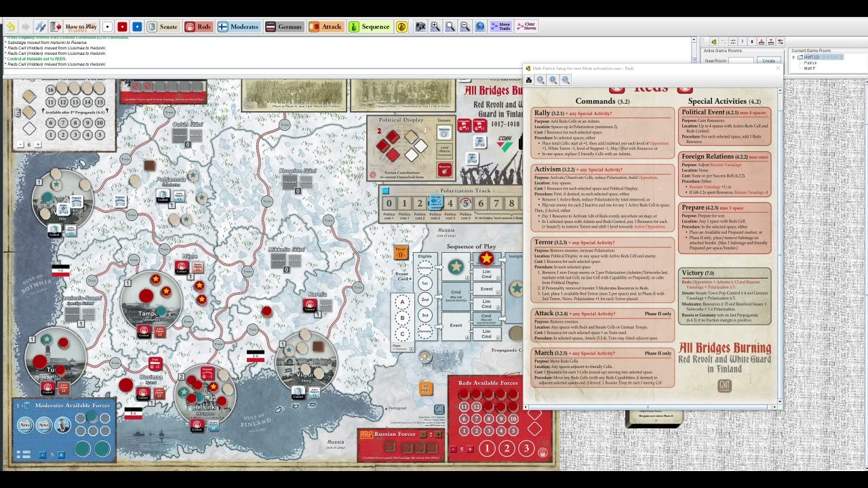
Task: Open the How to Play guide
Action: point(81,26)
